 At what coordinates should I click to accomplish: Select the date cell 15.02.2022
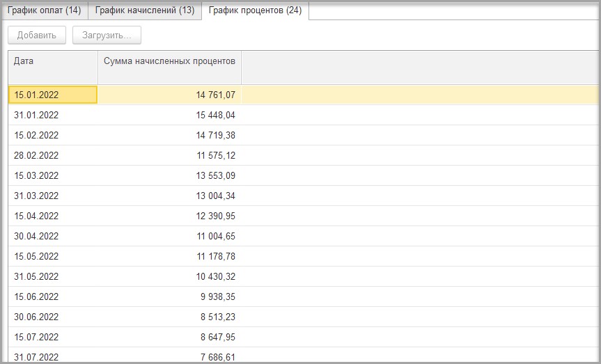[x=53, y=135]
